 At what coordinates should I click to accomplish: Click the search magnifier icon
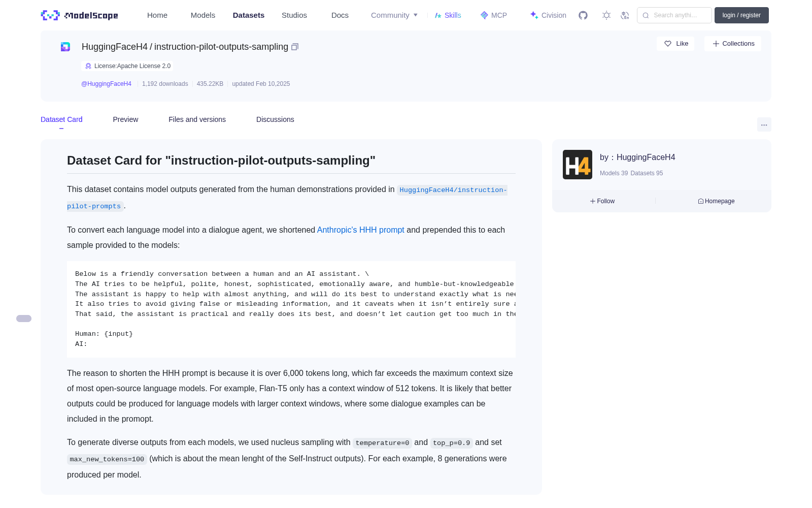[x=646, y=15]
